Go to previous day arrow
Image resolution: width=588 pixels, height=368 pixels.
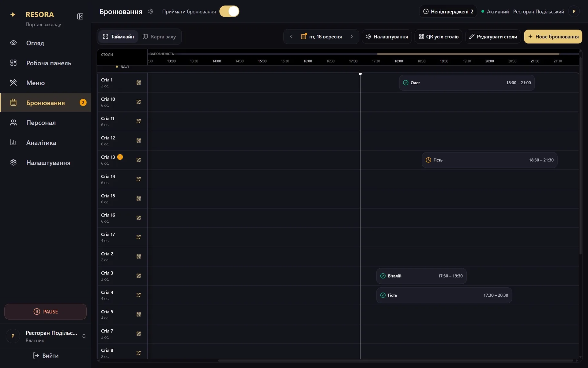coord(291,36)
